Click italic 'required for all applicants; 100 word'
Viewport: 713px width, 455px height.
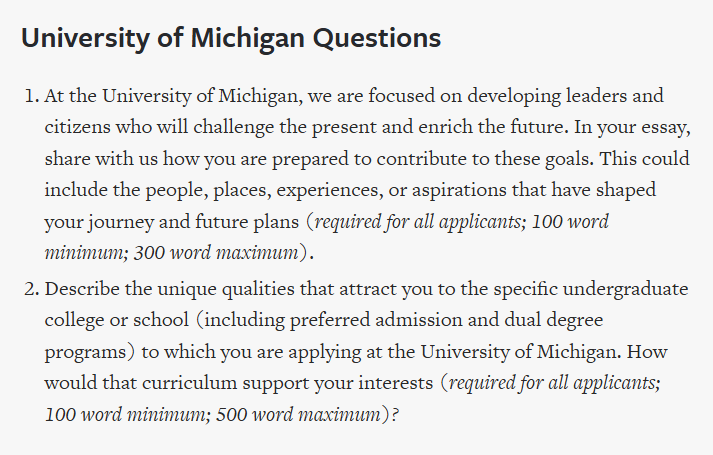point(462,222)
